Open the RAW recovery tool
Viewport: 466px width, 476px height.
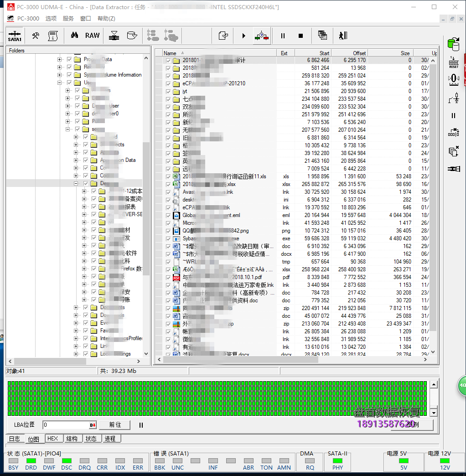pos(92,36)
